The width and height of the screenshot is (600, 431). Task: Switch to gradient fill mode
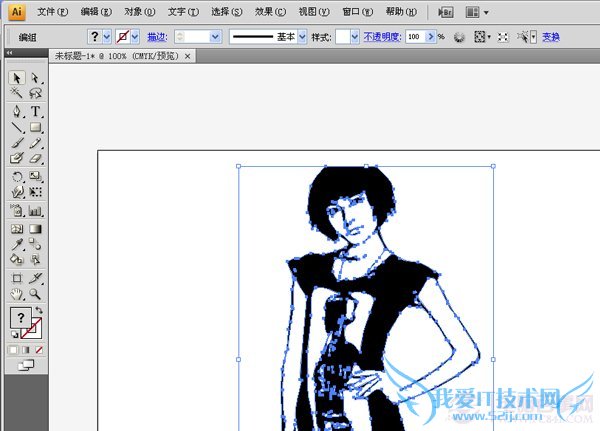(26, 350)
